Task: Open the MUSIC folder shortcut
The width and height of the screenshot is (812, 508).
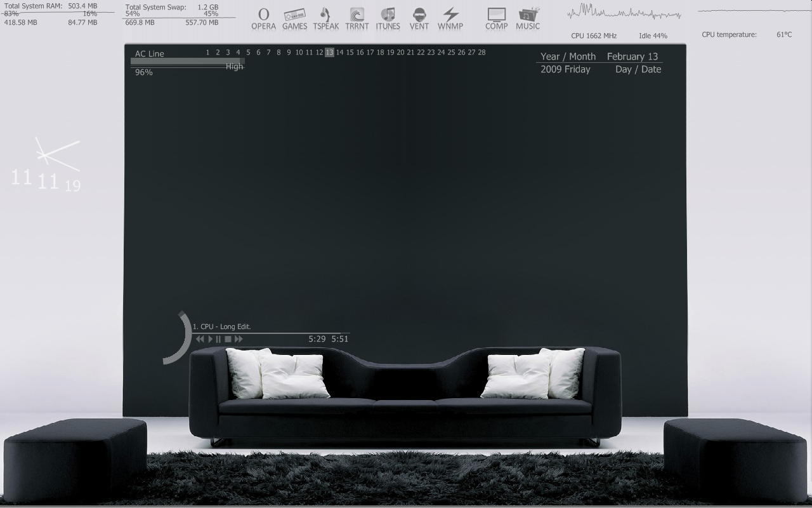Action: point(528,18)
